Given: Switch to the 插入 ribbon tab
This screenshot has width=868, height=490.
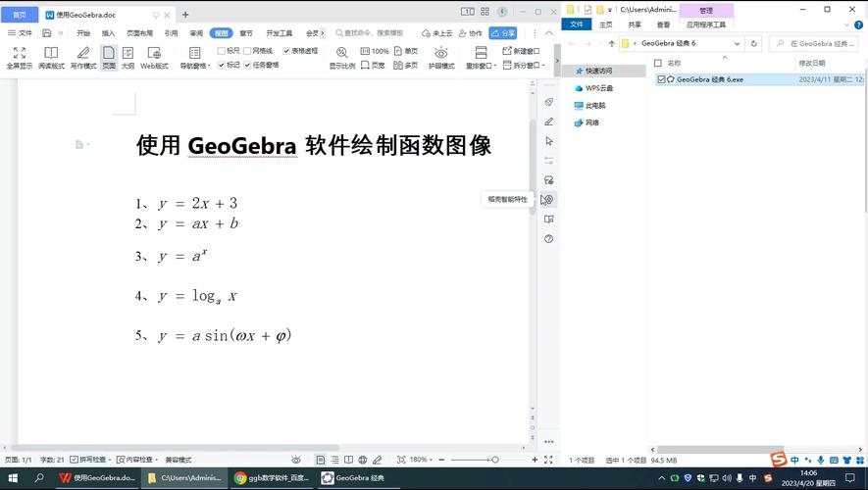Looking at the screenshot, I should 108,33.
